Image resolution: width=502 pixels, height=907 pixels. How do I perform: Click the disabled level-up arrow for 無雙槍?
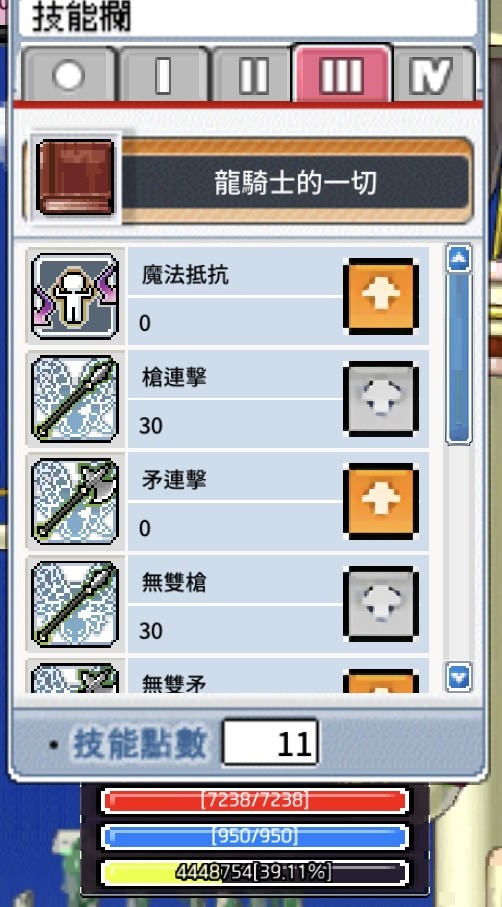click(x=381, y=604)
